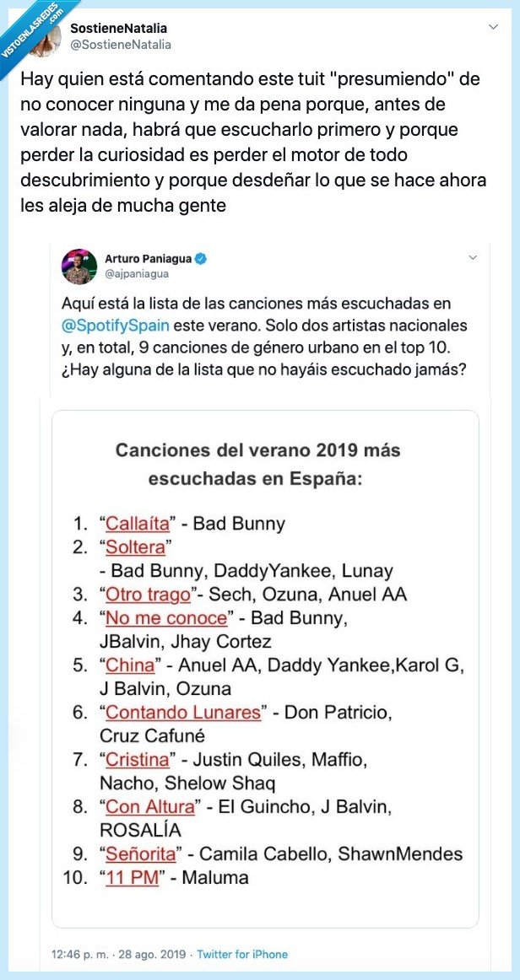
Task: Expand the caret menu on the quoted tweet
Action: tap(473, 258)
